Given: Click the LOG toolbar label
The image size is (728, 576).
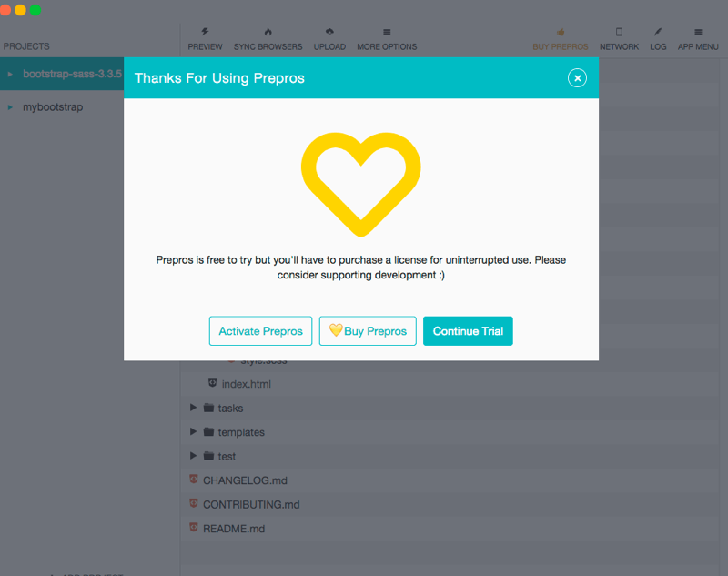Looking at the screenshot, I should 658,47.
